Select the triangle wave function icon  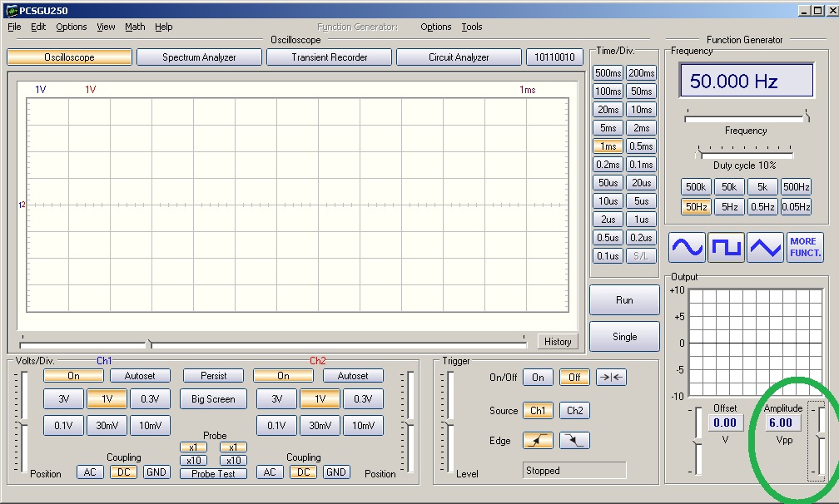(765, 248)
